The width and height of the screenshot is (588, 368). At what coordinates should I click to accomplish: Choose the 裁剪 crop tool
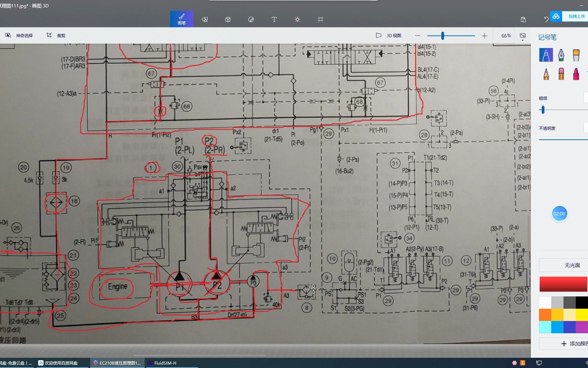click(x=56, y=35)
